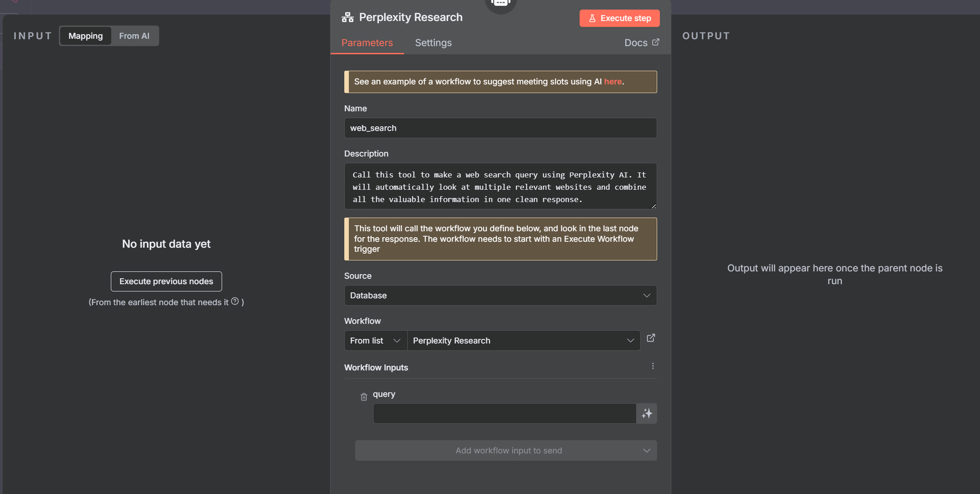Screen dimensions: 980x494
Task: Click the workflow tool icon beside the title
Action: (347, 18)
